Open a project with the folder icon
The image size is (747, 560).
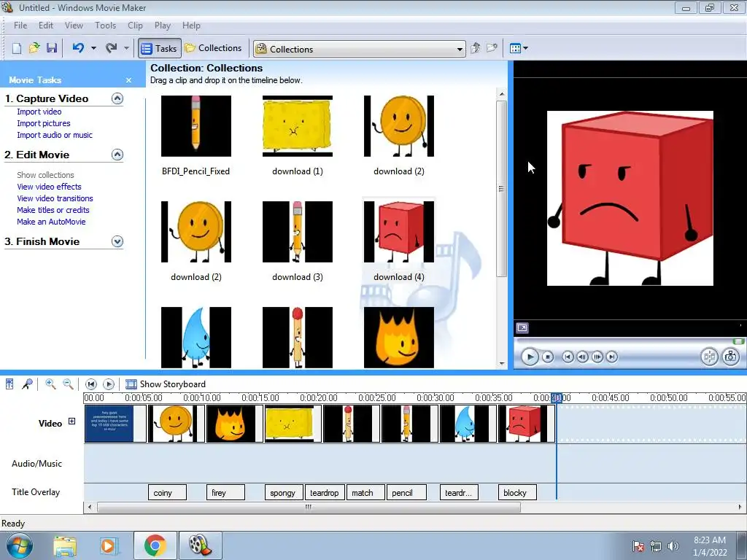[34, 48]
